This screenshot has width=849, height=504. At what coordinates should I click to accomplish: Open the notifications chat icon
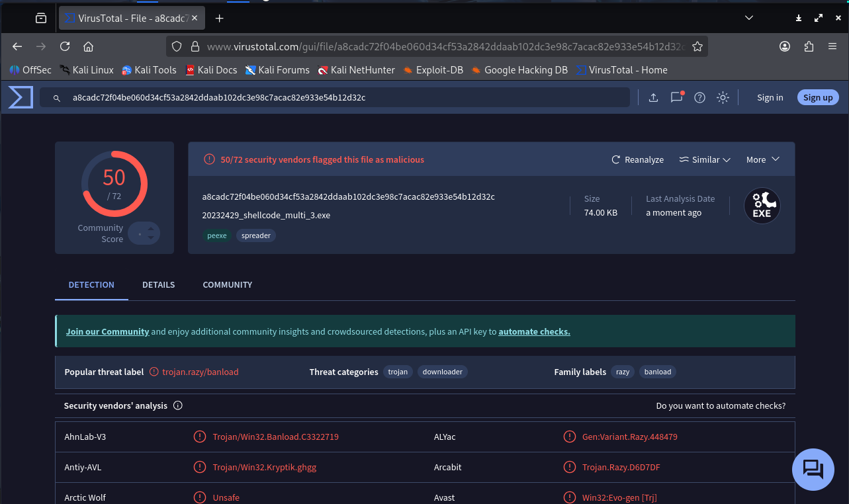[x=676, y=97]
